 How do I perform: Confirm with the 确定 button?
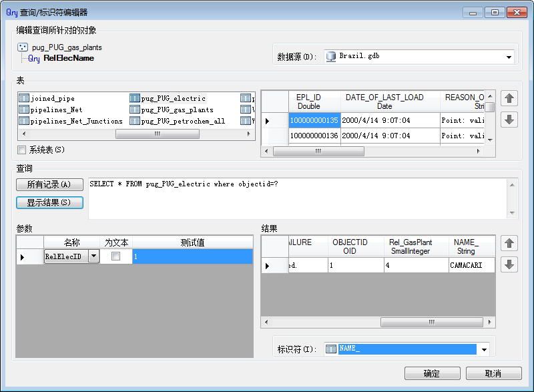tap(432, 373)
